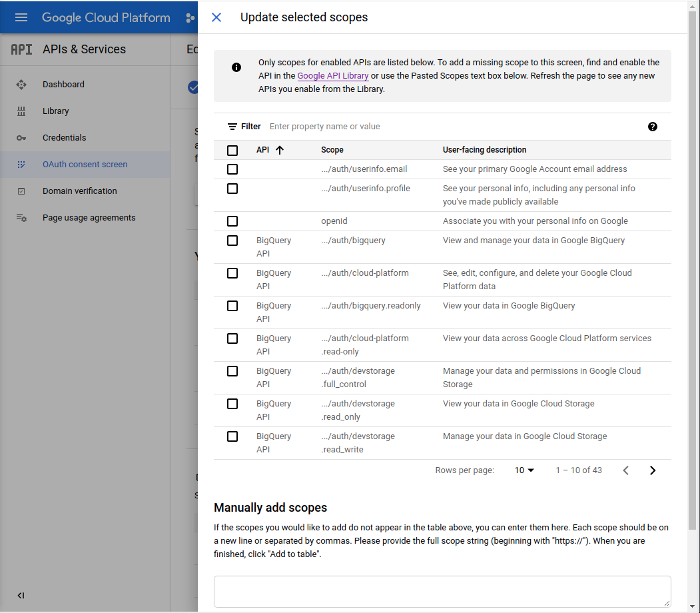
Task: Check the devstorage.read_write scope checkbox
Action: 232,436
